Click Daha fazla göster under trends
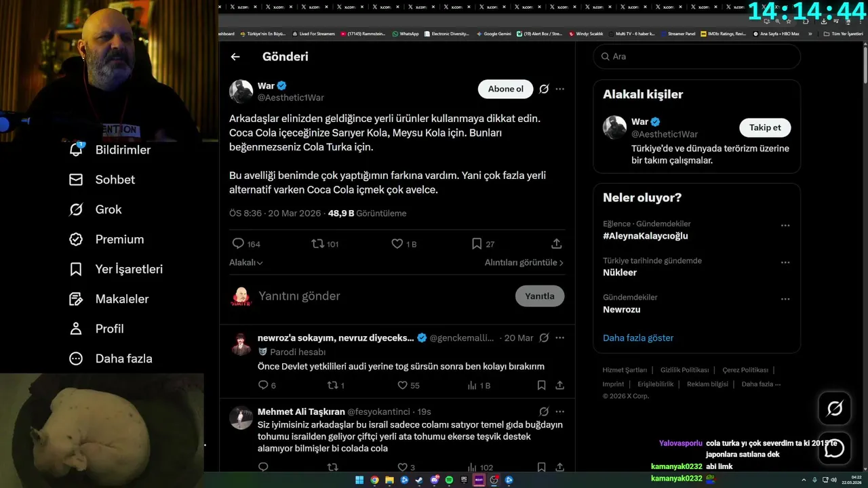This screenshot has height=488, width=868. [x=638, y=338]
